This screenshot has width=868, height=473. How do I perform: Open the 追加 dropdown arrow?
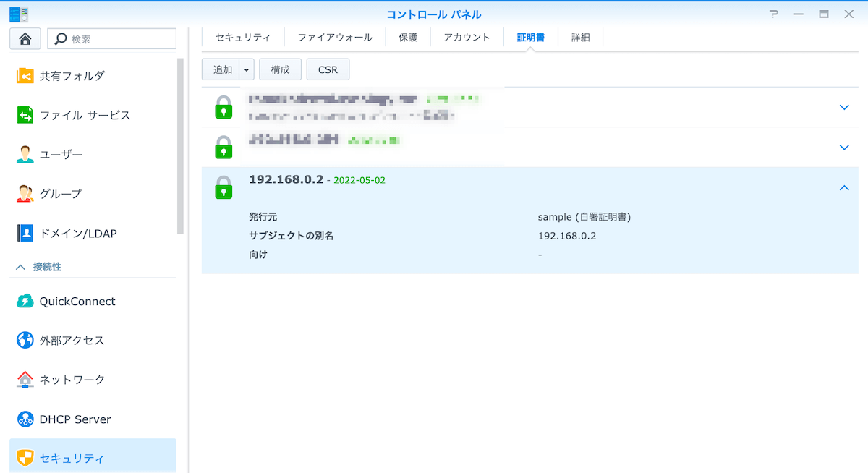[247, 69]
